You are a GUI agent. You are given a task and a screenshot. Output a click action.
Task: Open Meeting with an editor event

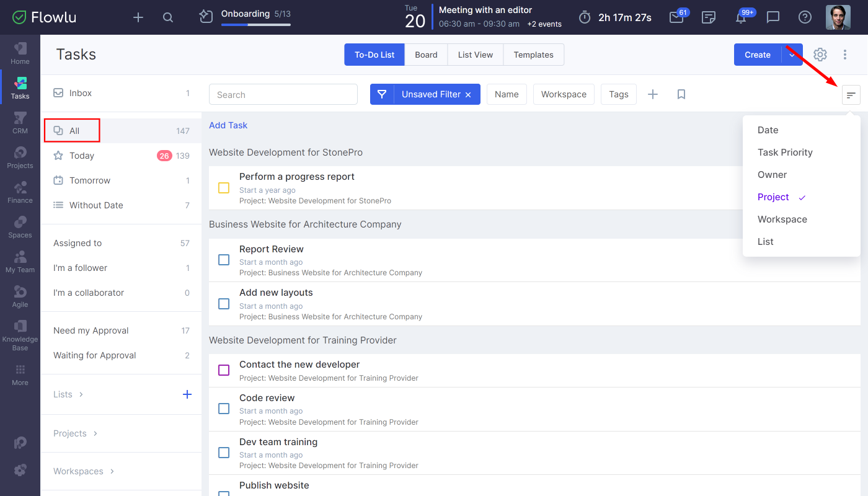point(485,10)
